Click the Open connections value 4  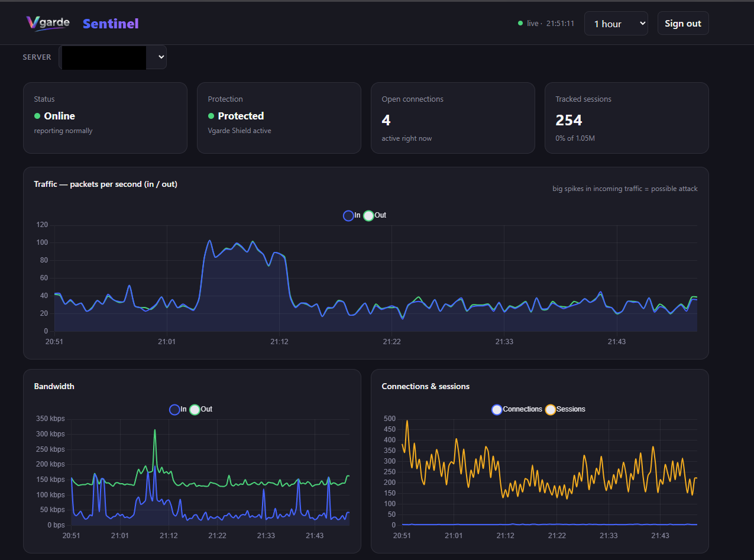[386, 120]
